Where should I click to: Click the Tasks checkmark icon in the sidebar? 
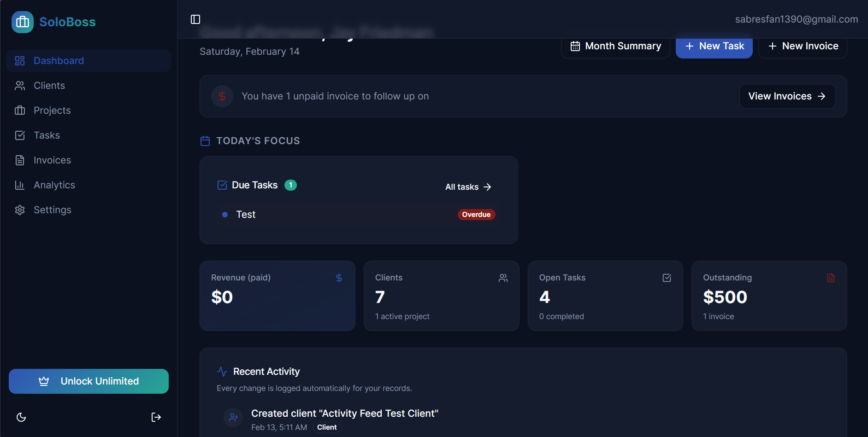[x=20, y=135]
